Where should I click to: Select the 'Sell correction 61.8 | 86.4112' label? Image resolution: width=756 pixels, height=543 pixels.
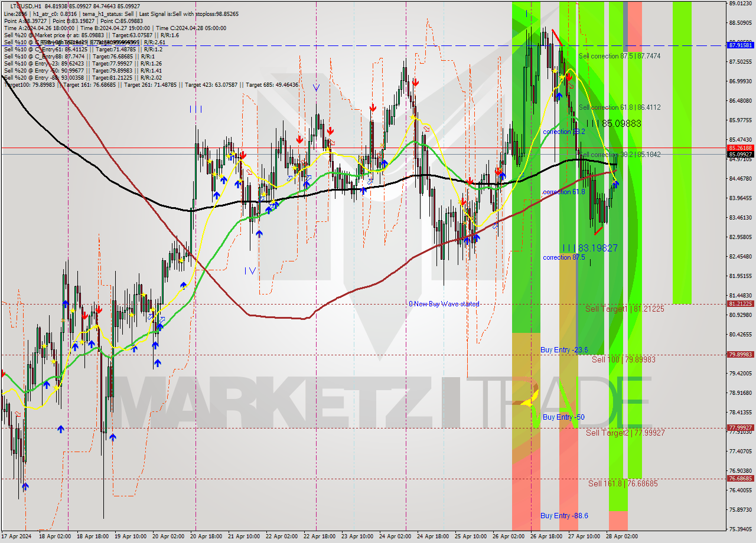point(620,107)
